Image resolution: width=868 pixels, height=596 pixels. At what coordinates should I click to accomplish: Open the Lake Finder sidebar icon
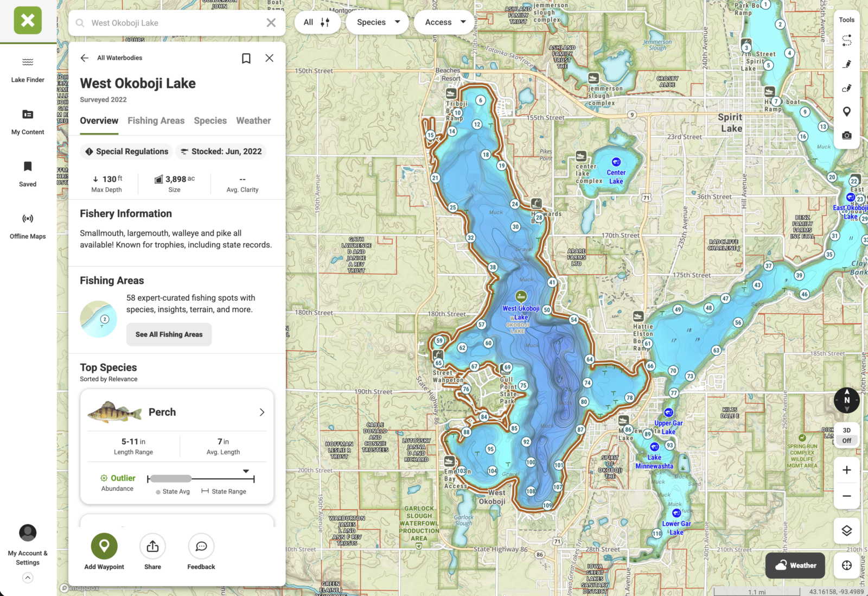pos(28,62)
